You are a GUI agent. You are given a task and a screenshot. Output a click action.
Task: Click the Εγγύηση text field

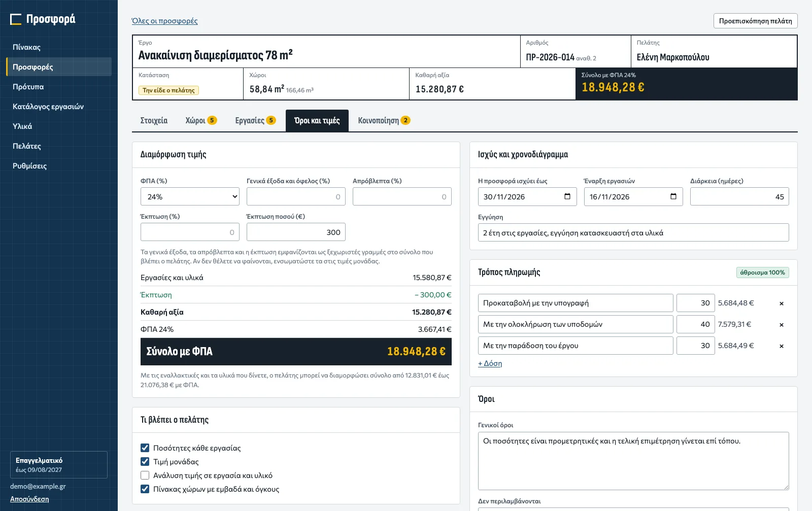pyautogui.click(x=633, y=232)
